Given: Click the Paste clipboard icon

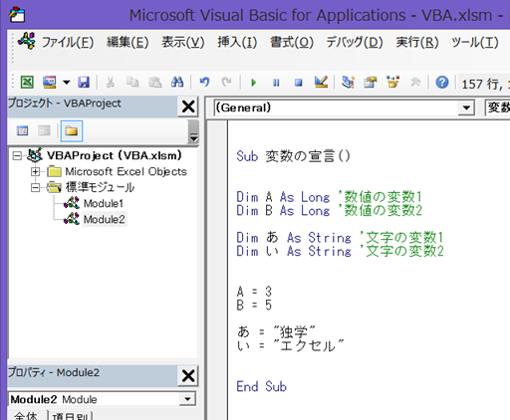Looking at the screenshot, I should coord(155,82).
